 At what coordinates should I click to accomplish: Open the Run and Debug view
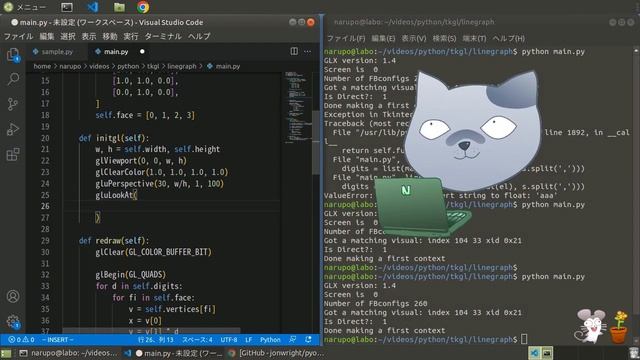(x=13, y=129)
